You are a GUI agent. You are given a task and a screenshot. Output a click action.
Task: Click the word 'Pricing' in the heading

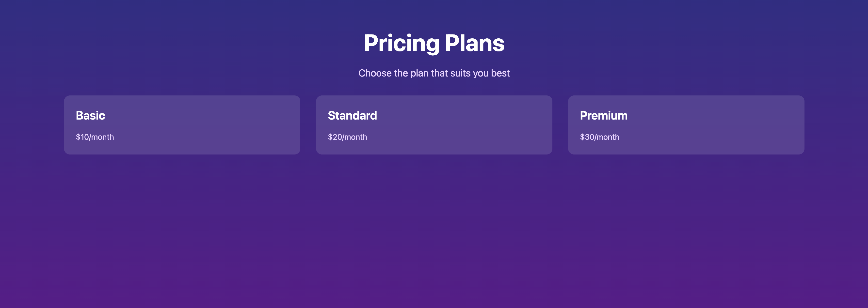pos(401,43)
